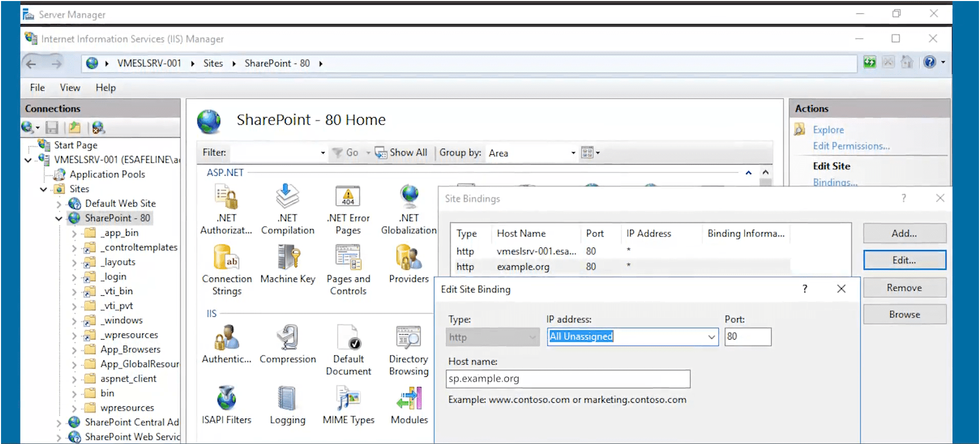This screenshot has height=444, width=980.
Task: Select the vmeslsrv-001 binding row
Action: (621, 252)
